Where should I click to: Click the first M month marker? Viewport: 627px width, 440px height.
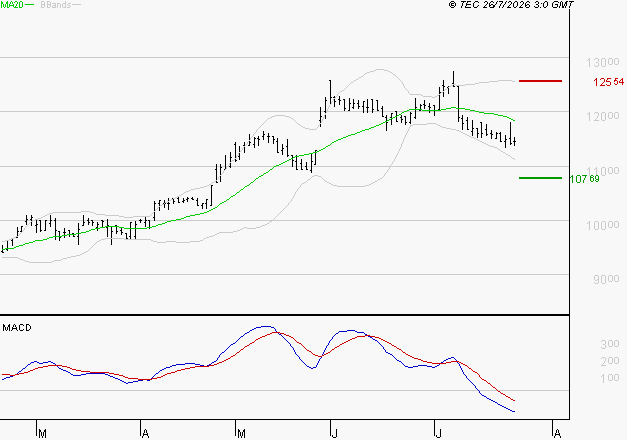pos(42,434)
